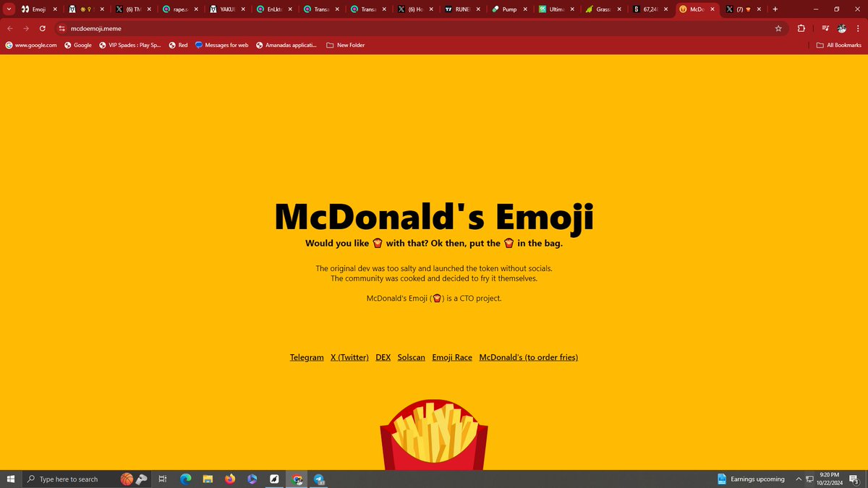The height and width of the screenshot is (488, 868).
Task: Open the Red bookmark
Action: click(178, 45)
